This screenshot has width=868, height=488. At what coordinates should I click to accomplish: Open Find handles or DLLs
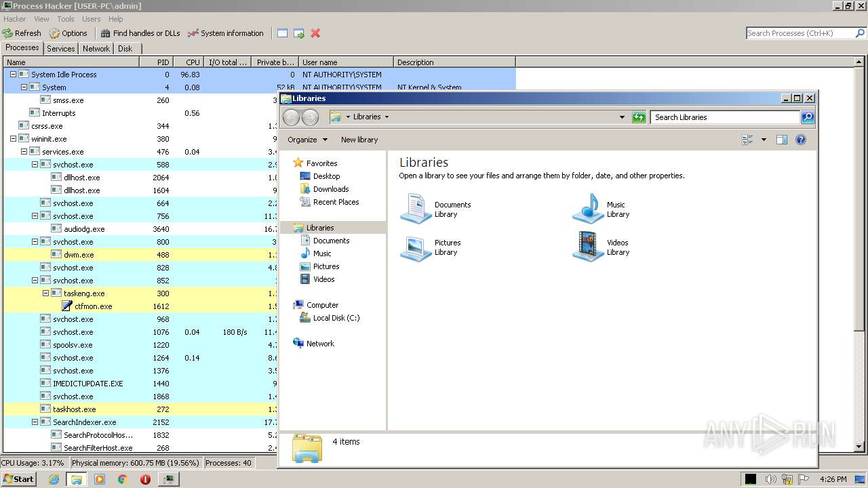coord(140,33)
